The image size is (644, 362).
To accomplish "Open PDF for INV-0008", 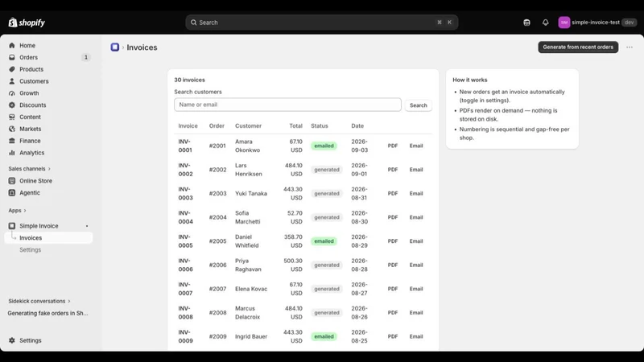I will (x=393, y=312).
